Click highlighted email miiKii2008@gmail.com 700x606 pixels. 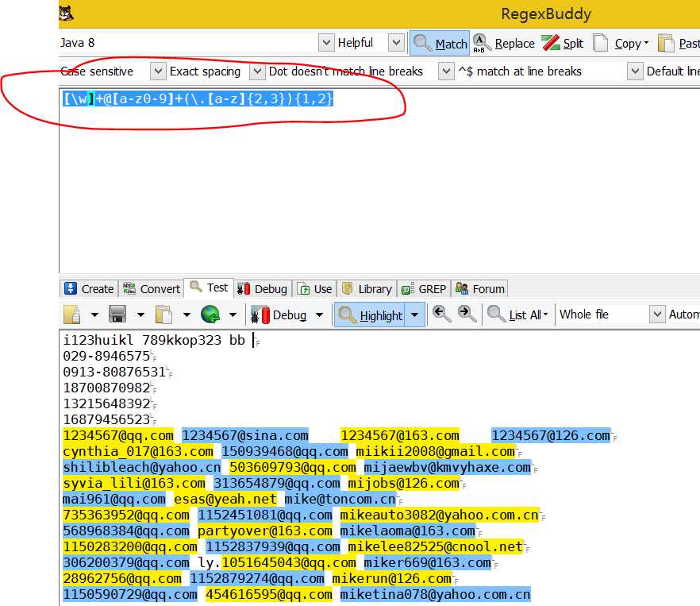click(x=435, y=451)
